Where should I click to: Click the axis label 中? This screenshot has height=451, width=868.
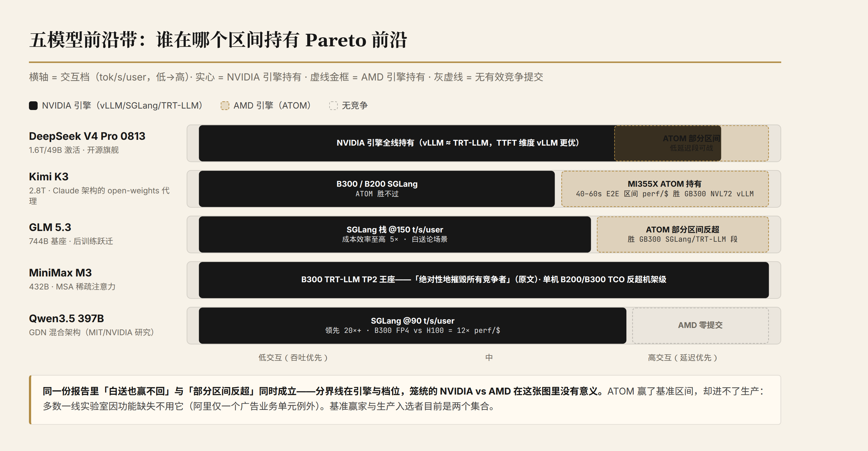489,357
